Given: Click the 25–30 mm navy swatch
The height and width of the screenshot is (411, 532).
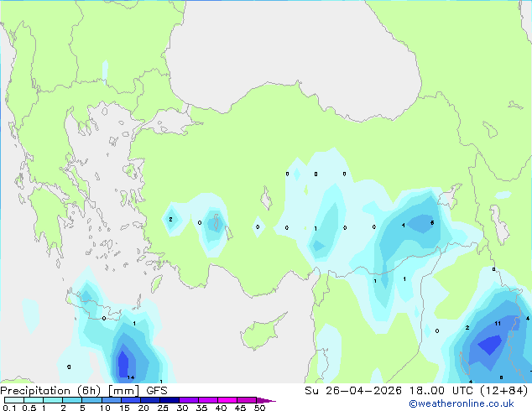Looking at the screenshot, I should pos(169,400).
